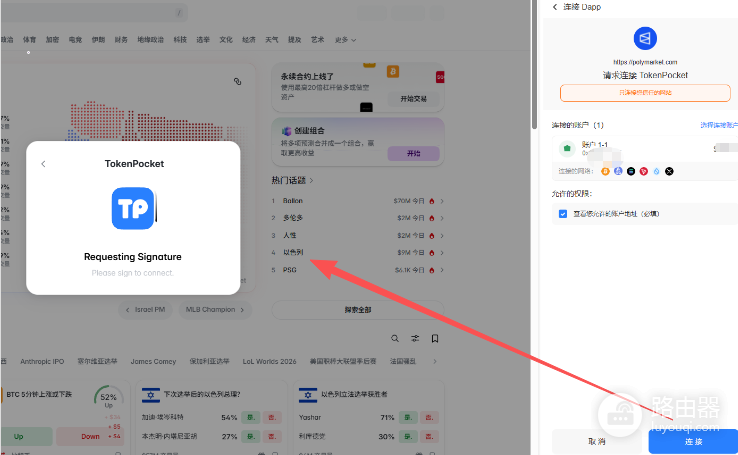Select the James Comey topic tag
This screenshot has width=738, height=455.
click(153, 361)
